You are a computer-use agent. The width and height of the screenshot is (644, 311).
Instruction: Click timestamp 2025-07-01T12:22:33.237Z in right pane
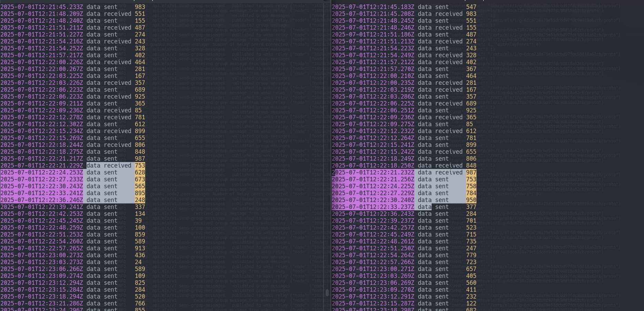pyautogui.click(x=373, y=207)
